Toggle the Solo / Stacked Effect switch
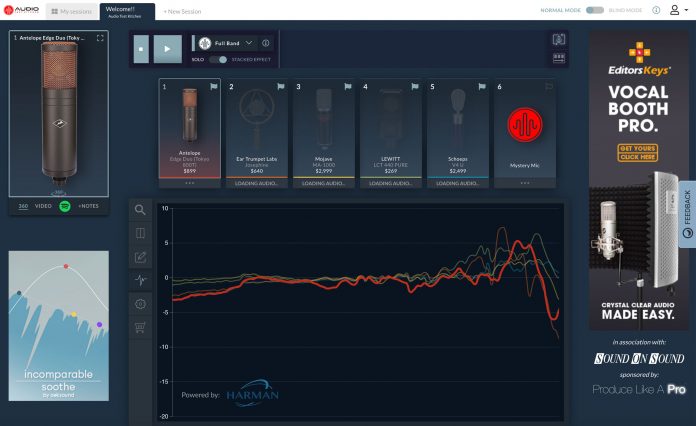The image size is (696, 426). click(x=217, y=60)
